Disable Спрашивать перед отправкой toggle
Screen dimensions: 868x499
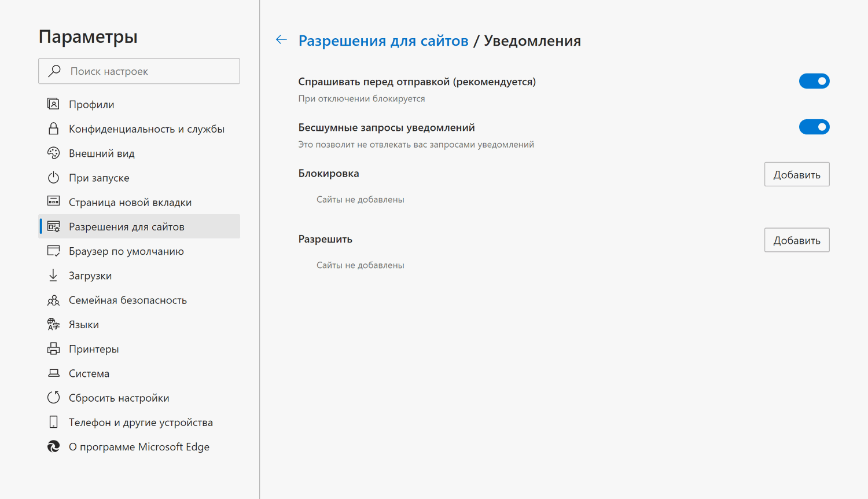coord(814,81)
